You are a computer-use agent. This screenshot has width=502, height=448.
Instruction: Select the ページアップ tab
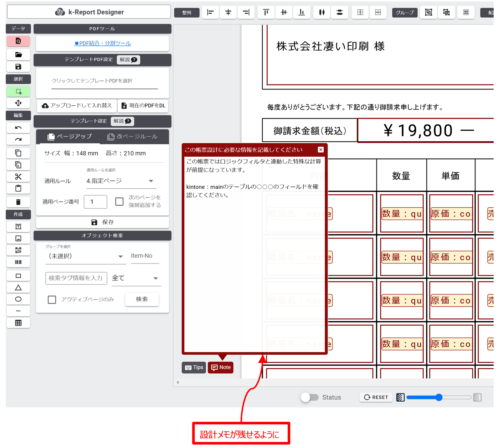pos(69,136)
